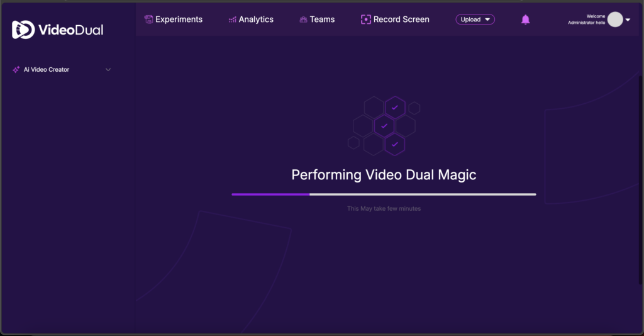
Task: Click the user avatar circle
Action: click(x=615, y=20)
